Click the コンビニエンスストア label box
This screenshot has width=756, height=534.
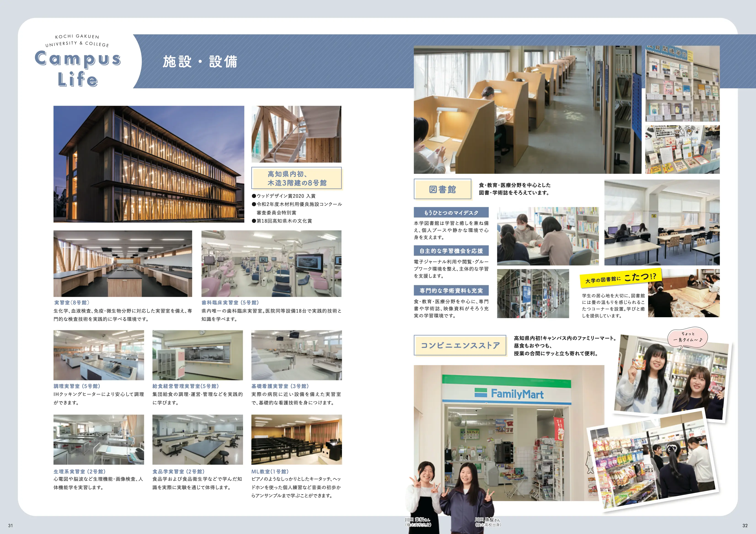pyautogui.click(x=460, y=345)
